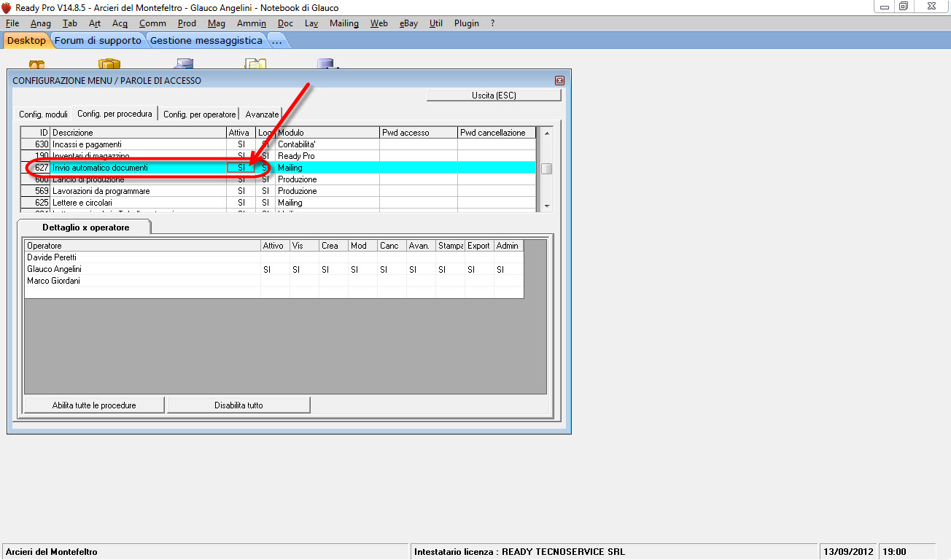Open the Anag menu
This screenshot has height=560, width=951.
point(41,23)
